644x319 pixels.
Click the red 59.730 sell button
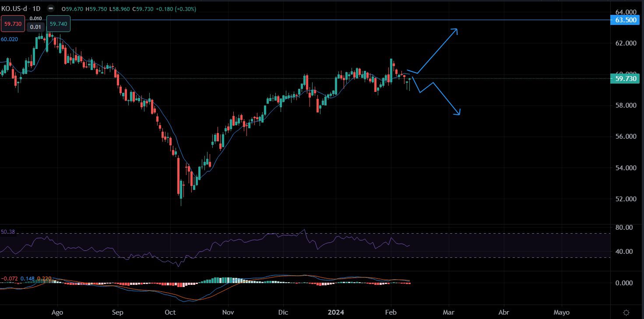click(12, 24)
